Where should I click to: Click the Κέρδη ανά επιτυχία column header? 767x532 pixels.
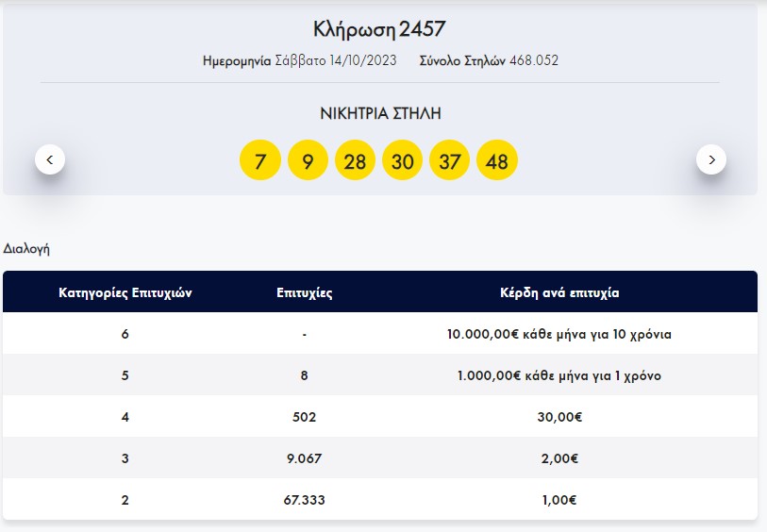pos(559,292)
